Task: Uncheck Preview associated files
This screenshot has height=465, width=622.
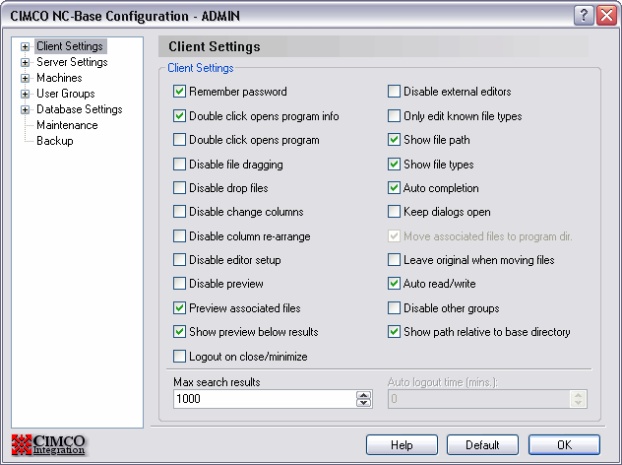Action: click(179, 308)
